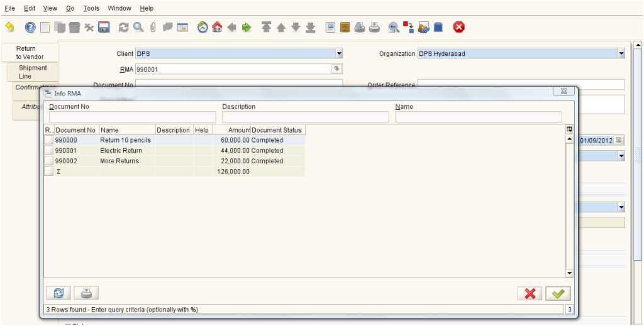Click the green Detail record right arrow
This screenshot has height=326, width=644.
click(247, 28)
